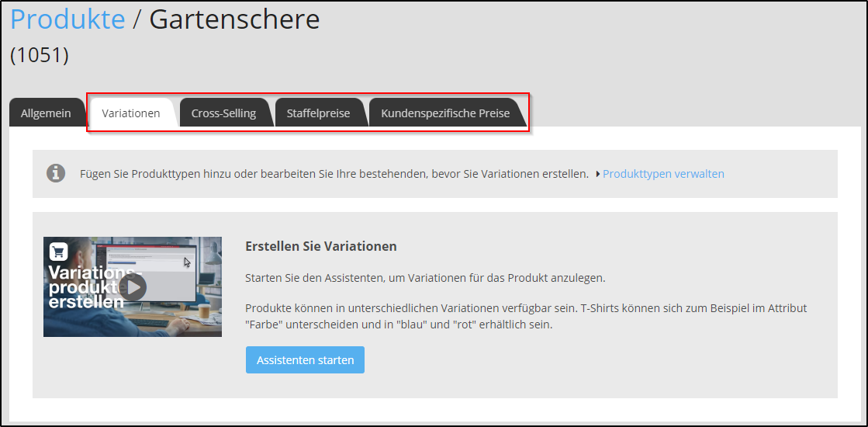
Task: Click the shopping cart icon on the video thumbnail
Action: pos(59,252)
